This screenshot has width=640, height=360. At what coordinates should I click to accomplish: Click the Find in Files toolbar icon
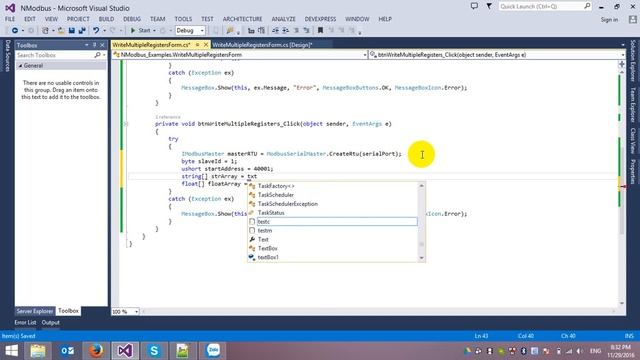230,31
